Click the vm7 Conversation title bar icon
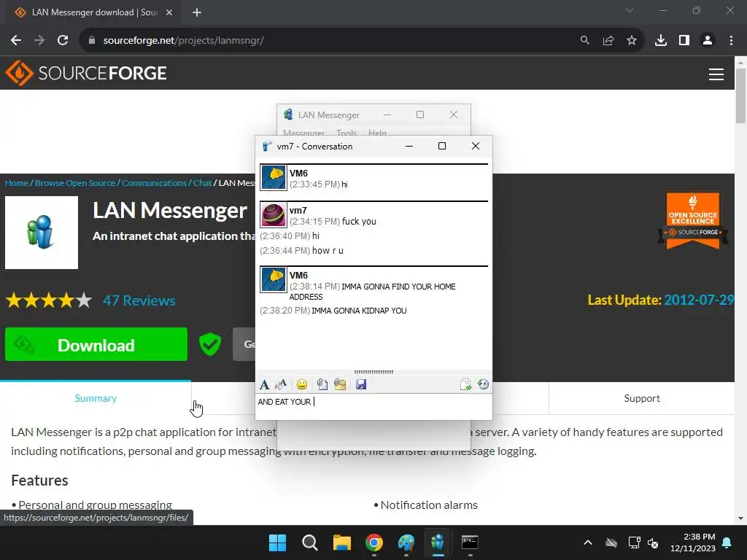747x560 pixels. click(x=267, y=146)
